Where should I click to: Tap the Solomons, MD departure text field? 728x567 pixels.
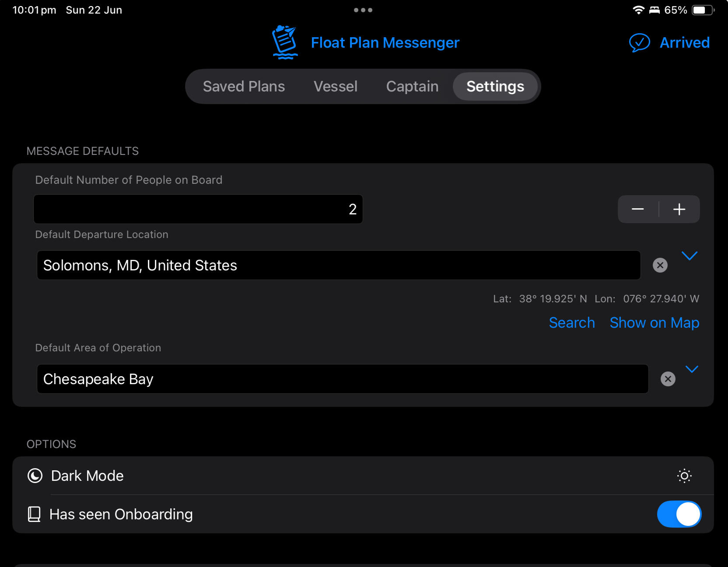[339, 265]
